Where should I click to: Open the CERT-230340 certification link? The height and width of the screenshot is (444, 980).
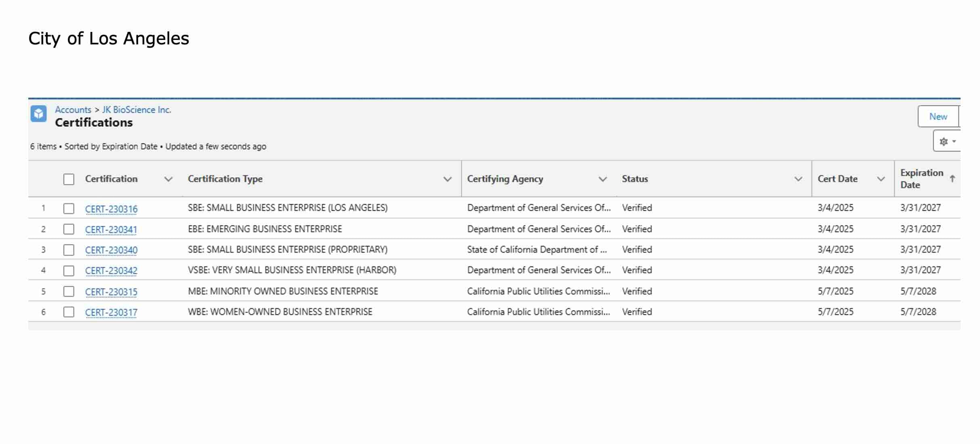coord(111,250)
